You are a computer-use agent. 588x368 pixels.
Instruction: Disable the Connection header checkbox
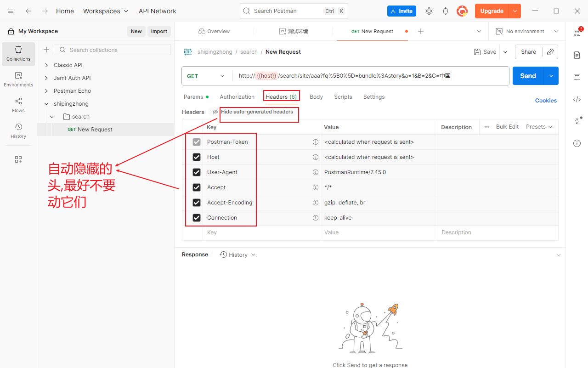pyautogui.click(x=197, y=218)
